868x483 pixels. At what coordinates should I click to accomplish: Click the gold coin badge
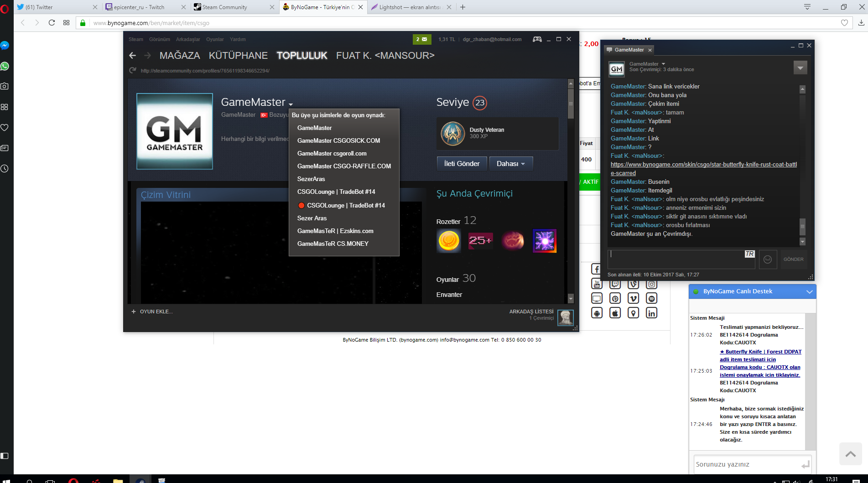point(449,240)
